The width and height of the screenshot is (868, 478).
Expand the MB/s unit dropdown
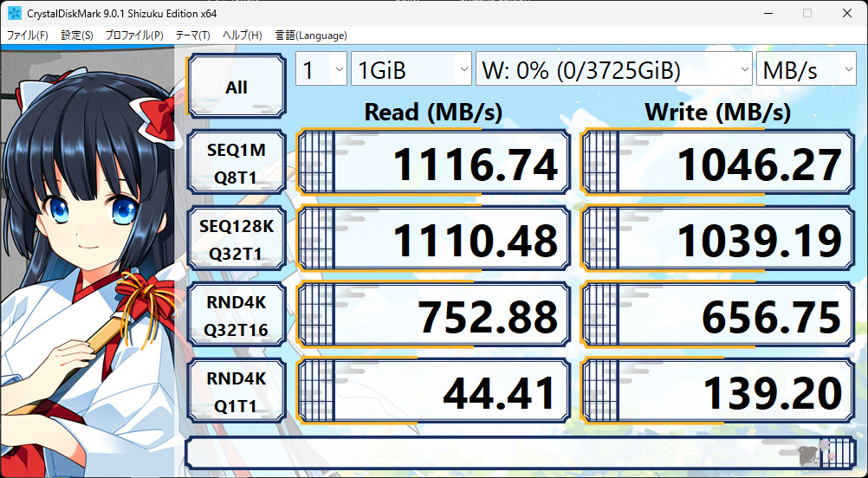click(x=806, y=70)
